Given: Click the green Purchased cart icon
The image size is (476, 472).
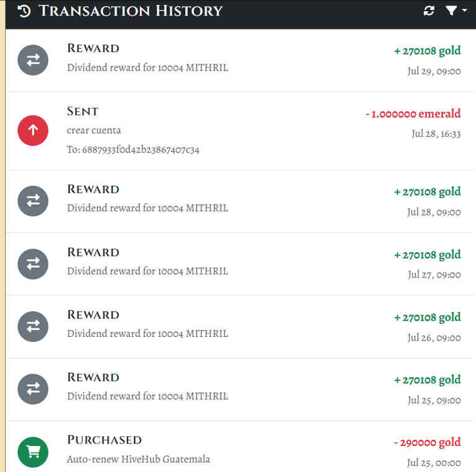Looking at the screenshot, I should coord(33,452).
